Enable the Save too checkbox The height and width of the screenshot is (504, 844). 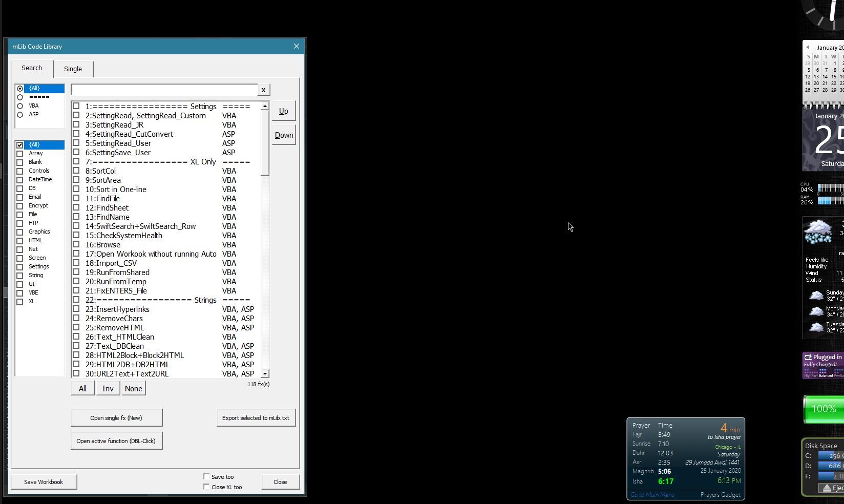pos(206,477)
